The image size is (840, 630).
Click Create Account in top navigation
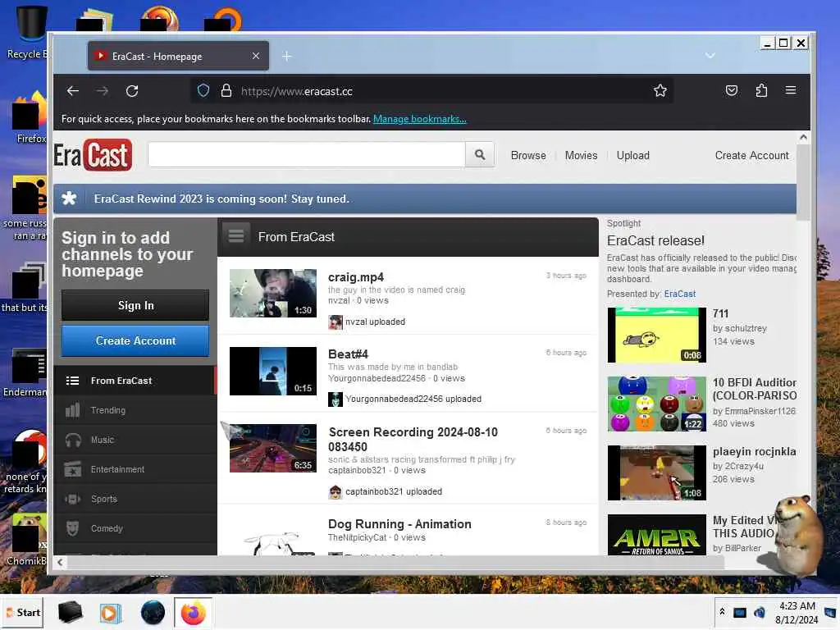click(751, 155)
